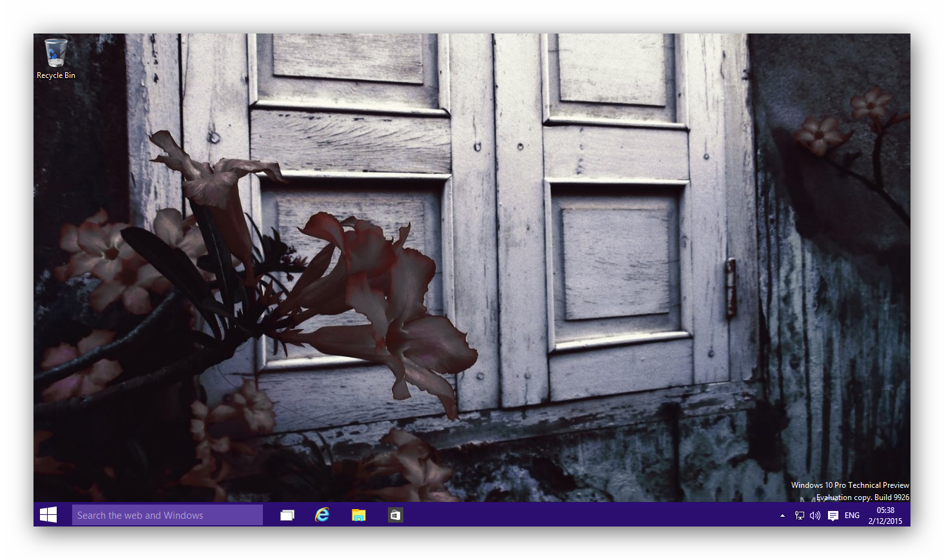The image size is (944, 560).
Task: Open the Windows Store taskbar icon
Action: click(395, 515)
